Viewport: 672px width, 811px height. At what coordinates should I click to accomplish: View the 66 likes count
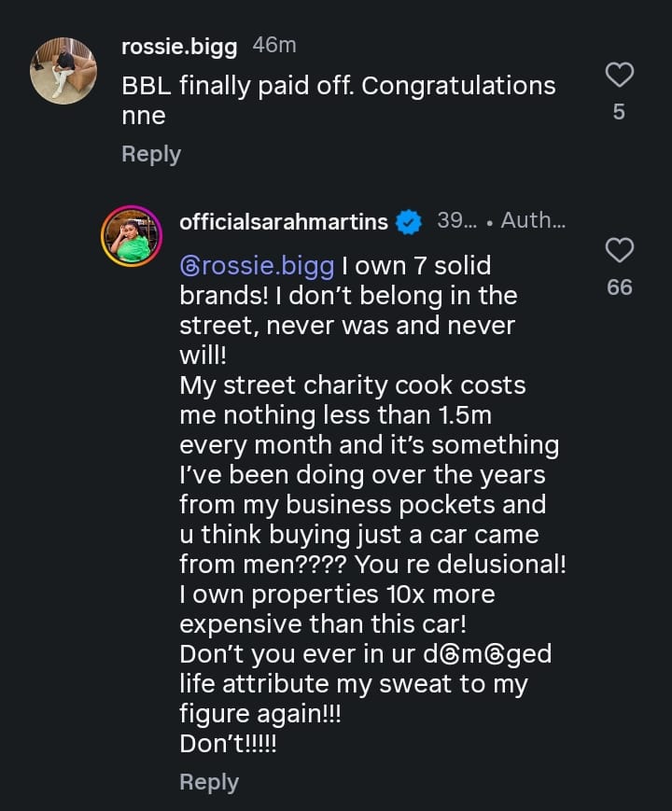point(619,287)
